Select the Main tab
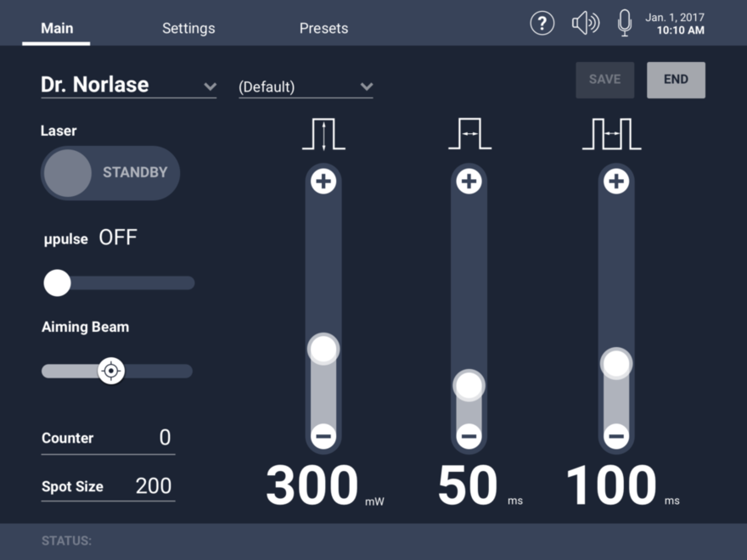 tap(57, 28)
